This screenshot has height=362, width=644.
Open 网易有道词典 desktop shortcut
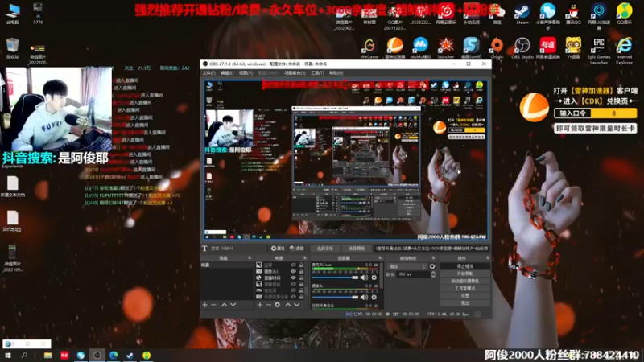(548, 48)
